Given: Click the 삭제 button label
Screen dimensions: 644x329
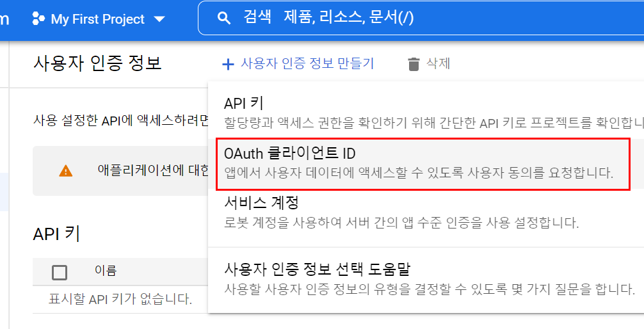Looking at the screenshot, I should [x=439, y=63].
